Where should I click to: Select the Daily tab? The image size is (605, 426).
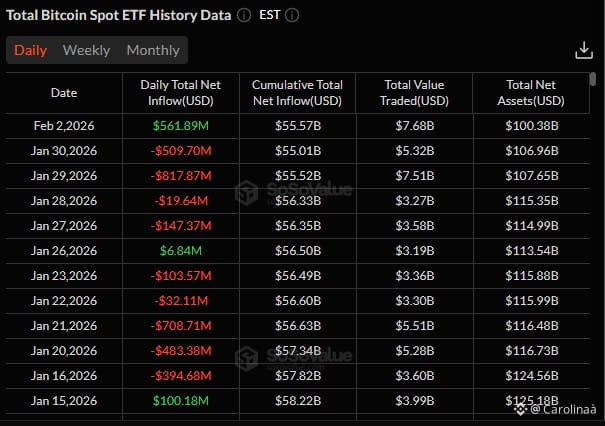pos(30,50)
